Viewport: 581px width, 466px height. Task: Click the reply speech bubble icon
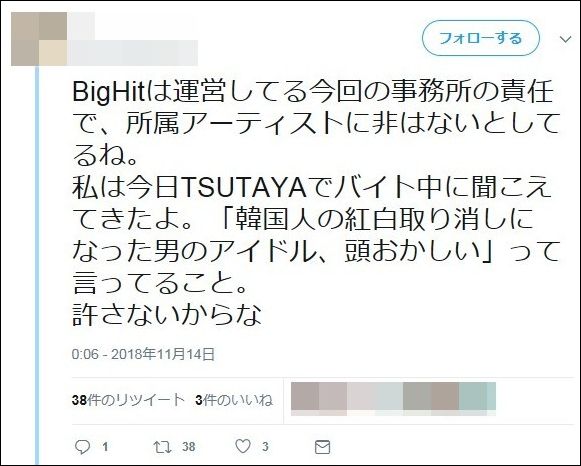82,447
